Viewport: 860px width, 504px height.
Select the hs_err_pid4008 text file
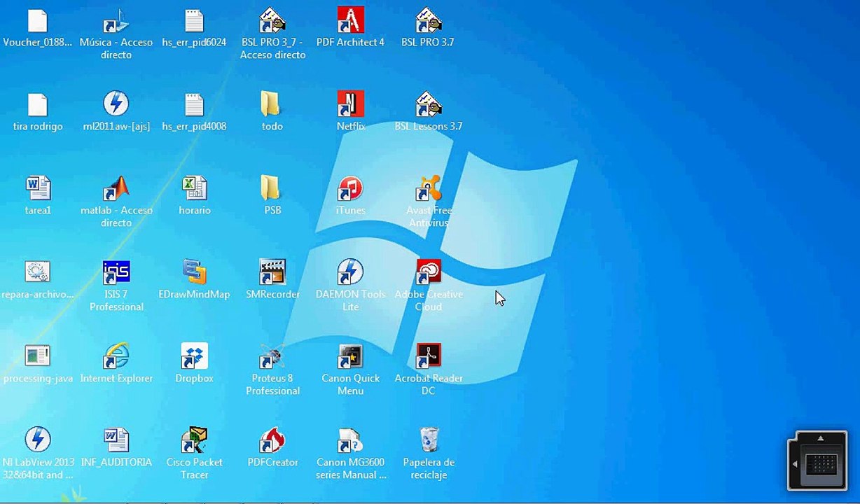pos(194,105)
